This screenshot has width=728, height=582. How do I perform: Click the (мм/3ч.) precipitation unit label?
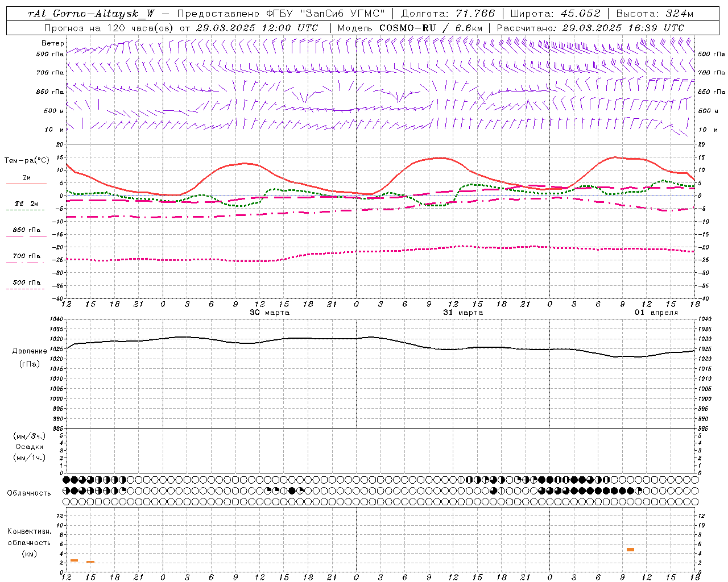(29, 436)
